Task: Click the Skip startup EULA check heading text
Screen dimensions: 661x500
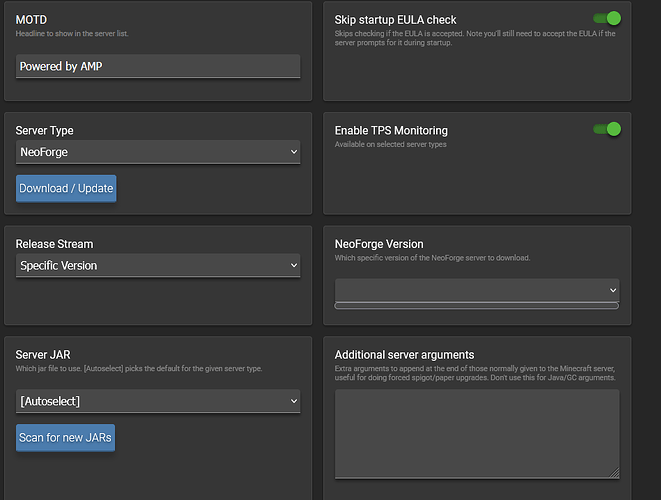Action: coord(395,20)
